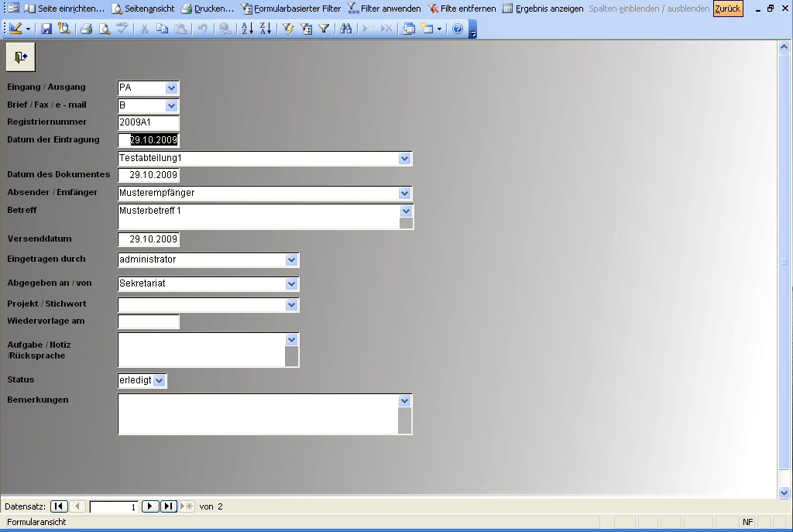Viewport: 793px width, 532px height.
Task: Go to last record button
Action: (x=168, y=506)
